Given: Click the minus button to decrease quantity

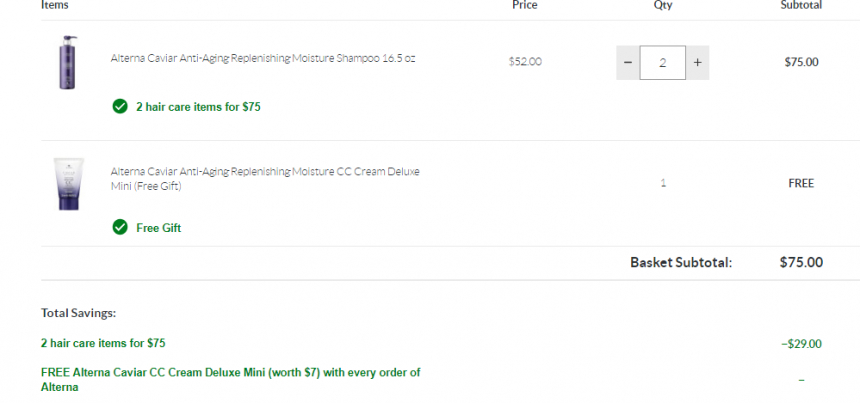Looking at the screenshot, I should 628,63.
